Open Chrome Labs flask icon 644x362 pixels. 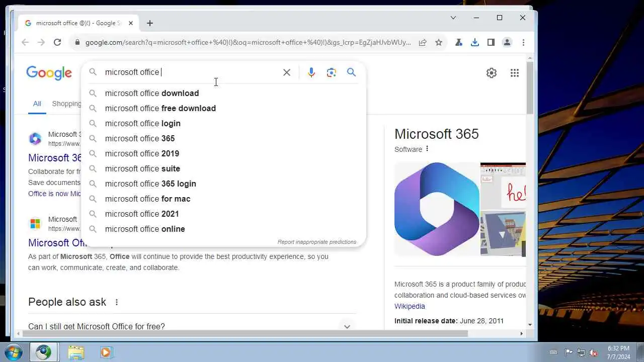pos(458,42)
